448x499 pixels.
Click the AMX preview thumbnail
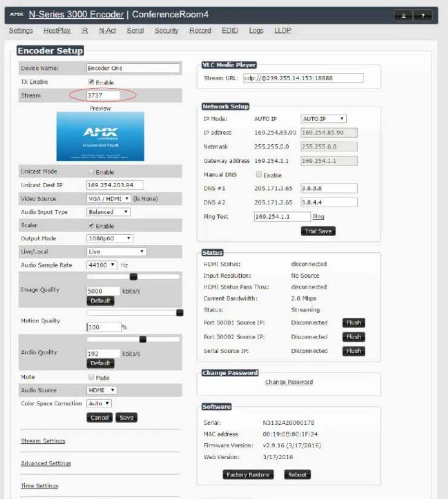tap(100, 136)
